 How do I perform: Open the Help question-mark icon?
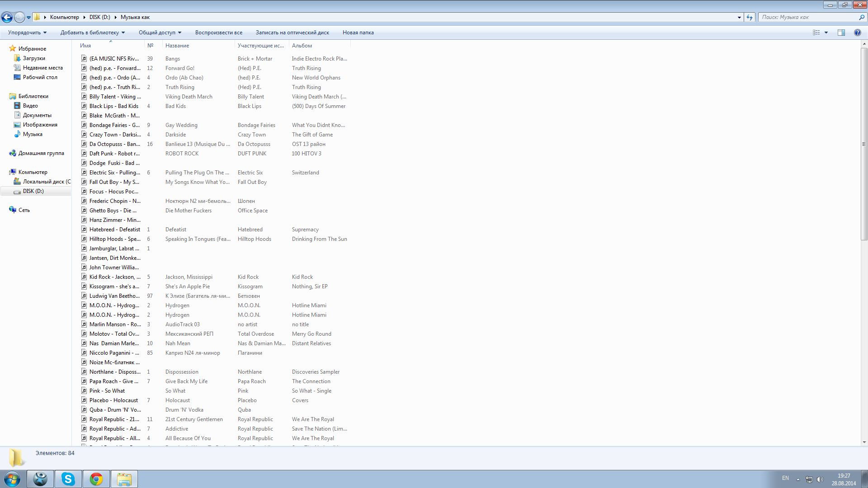coord(857,33)
